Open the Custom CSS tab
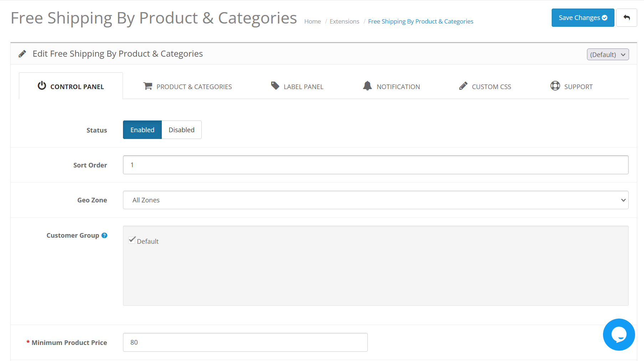 (x=485, y=86)
